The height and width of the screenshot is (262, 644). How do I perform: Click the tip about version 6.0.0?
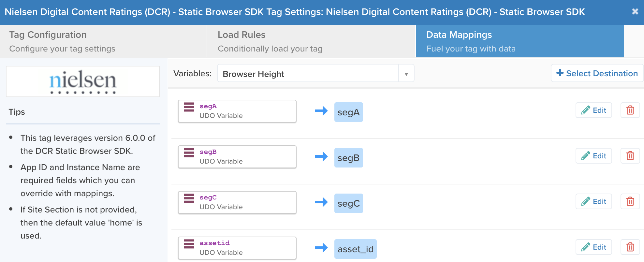(x=88, y=144)
